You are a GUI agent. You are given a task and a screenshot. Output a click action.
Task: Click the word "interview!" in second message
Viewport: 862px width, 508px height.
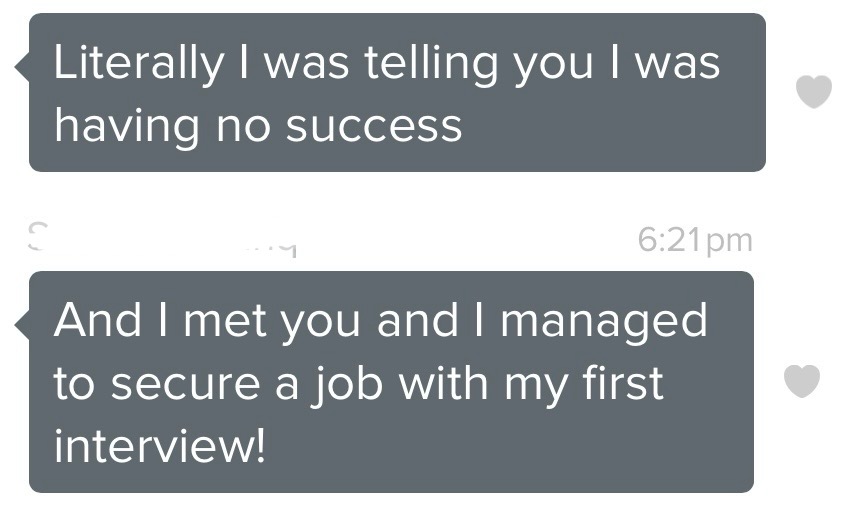(159, 445)
